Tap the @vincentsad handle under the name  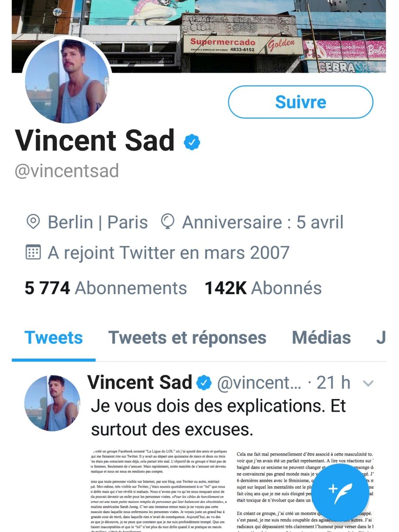pyautogui.click(x=67, y=171)
